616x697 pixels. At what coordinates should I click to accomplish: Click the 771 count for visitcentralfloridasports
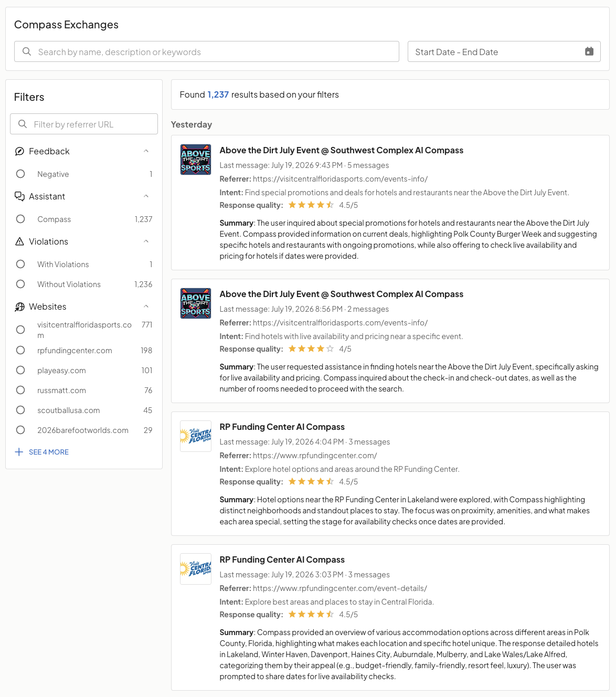click(x=147, y=325)
